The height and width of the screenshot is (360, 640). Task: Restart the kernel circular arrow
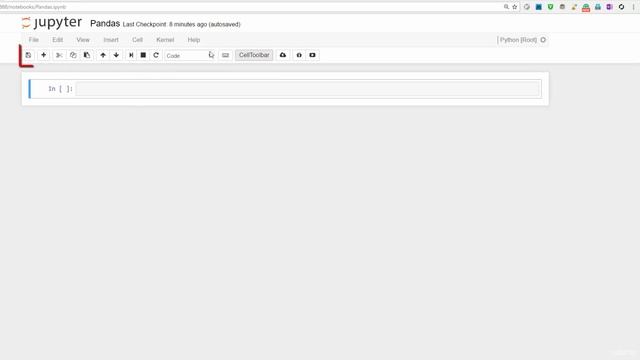[156, 55]
